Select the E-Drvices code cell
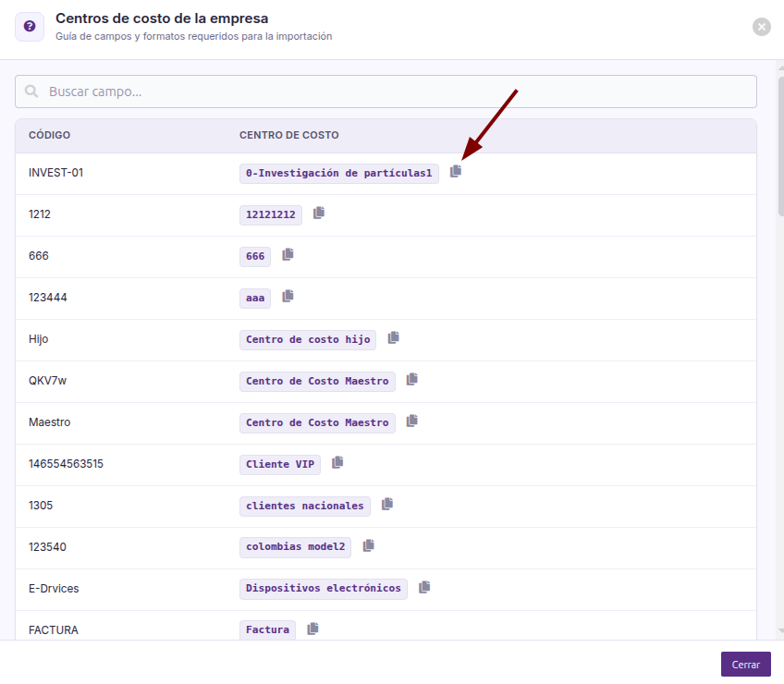This screenshot has height=684, width=784. (x=54, y=588)
